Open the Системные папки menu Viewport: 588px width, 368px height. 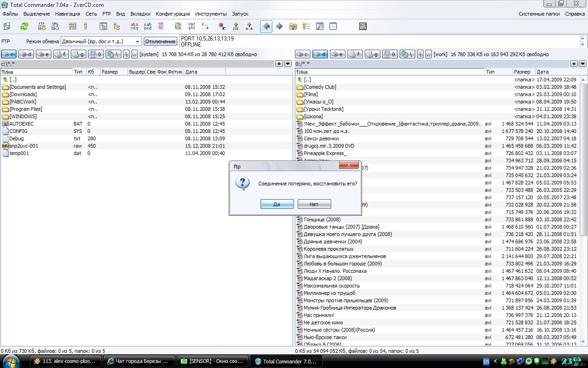coord(539,14)
